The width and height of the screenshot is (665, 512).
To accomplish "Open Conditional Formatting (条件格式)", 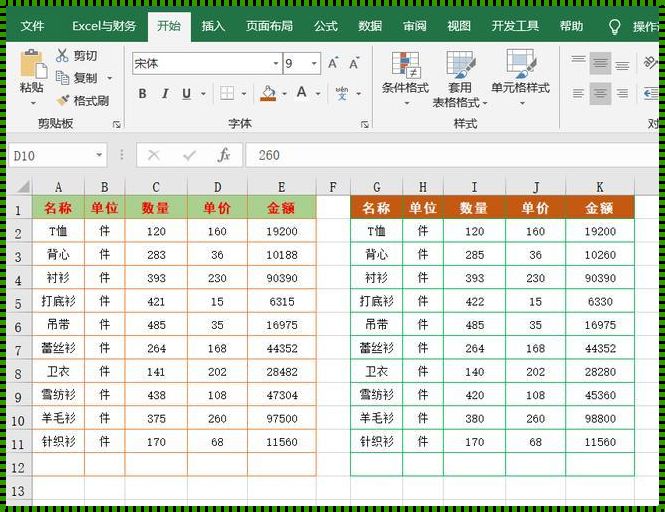I will point(405,78).
